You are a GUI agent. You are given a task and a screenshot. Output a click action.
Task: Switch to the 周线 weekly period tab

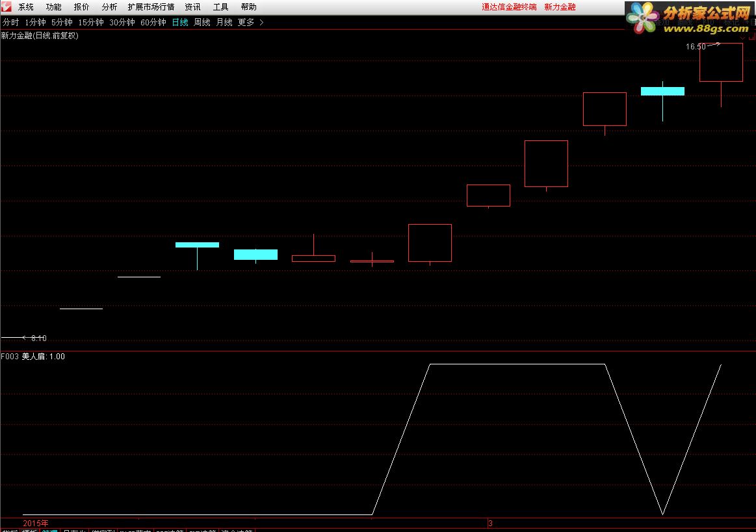pos(202,22)
